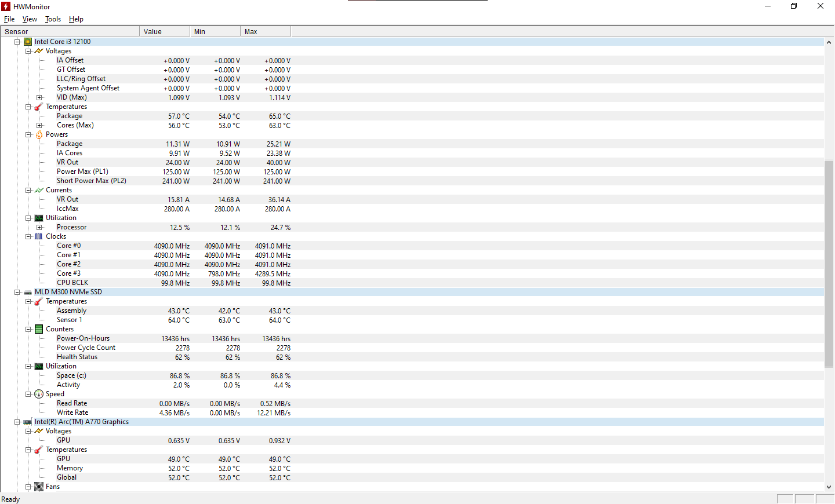The height and width of the screenshot is (504, 835).
Task: Select the Memory temperature row
Action: point(412,468)
